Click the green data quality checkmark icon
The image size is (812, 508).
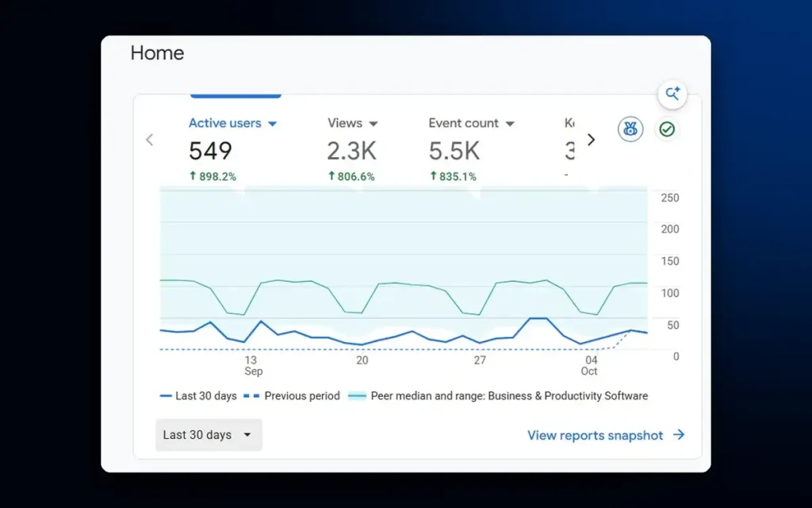click(667, 129)
